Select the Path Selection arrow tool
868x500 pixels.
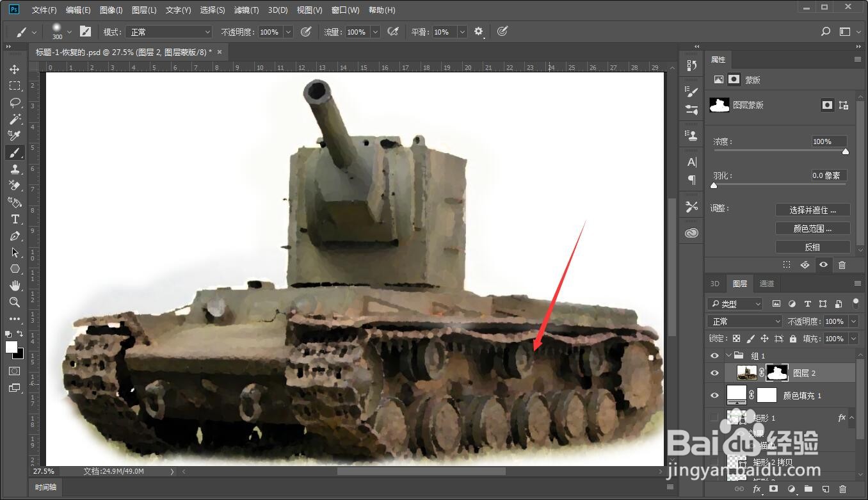tap(15, 252)
